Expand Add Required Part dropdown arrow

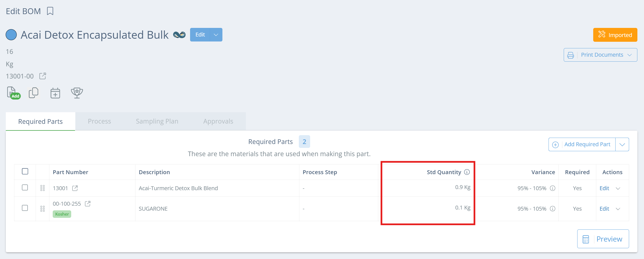622,145
